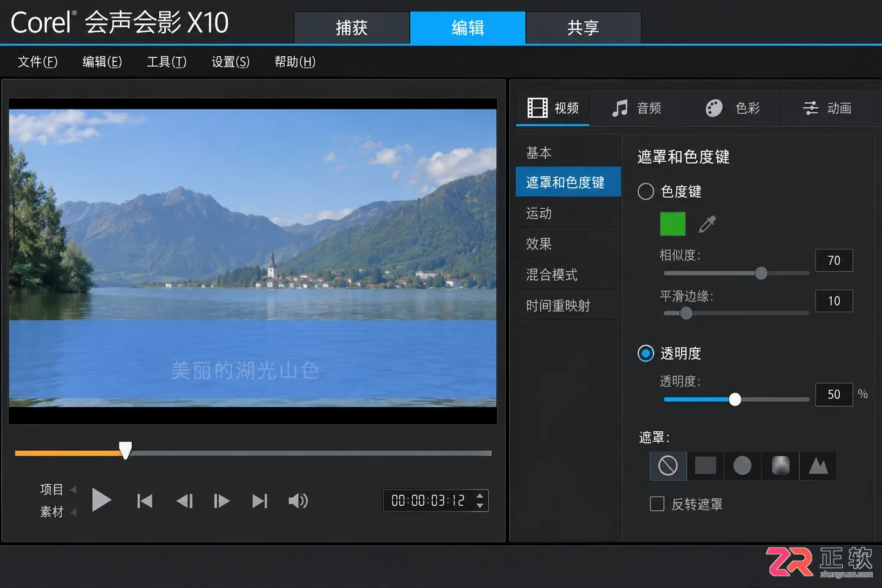Choose the mountain-shaped mask
The image size is (882, 588).
point(818,466)
